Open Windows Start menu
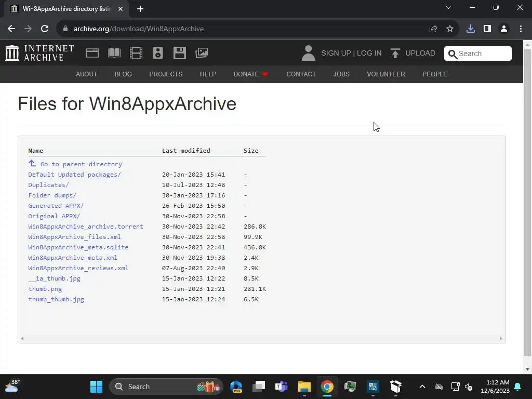The width and height of the screenshot is (532, 399). click(x=96, y=387)
